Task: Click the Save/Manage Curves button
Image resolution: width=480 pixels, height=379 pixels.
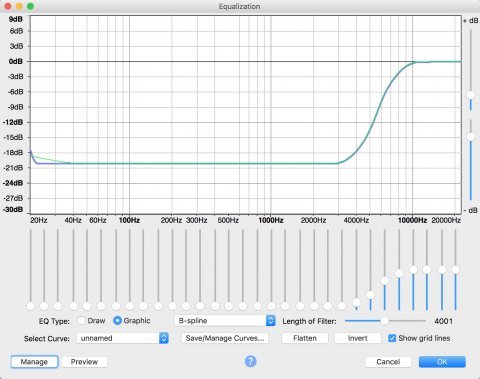Action: pyautogui.click(x=225, y=338)
